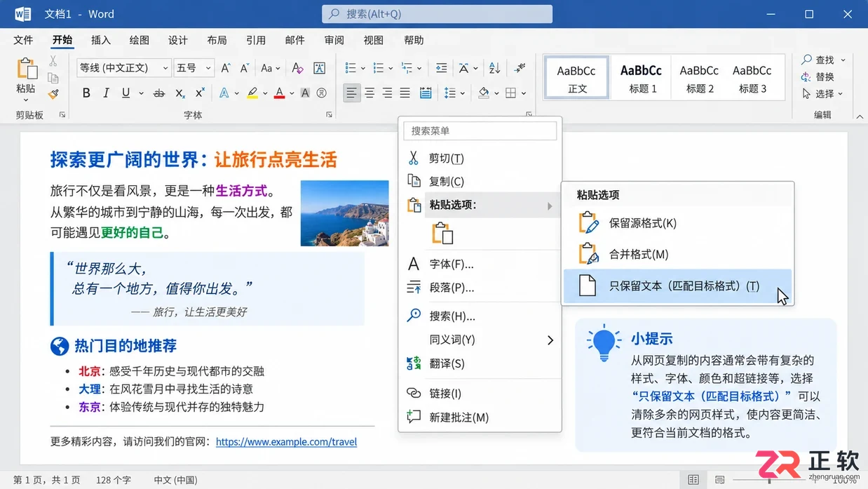Expand the numbered list dropdown arrow

(390, 68)
